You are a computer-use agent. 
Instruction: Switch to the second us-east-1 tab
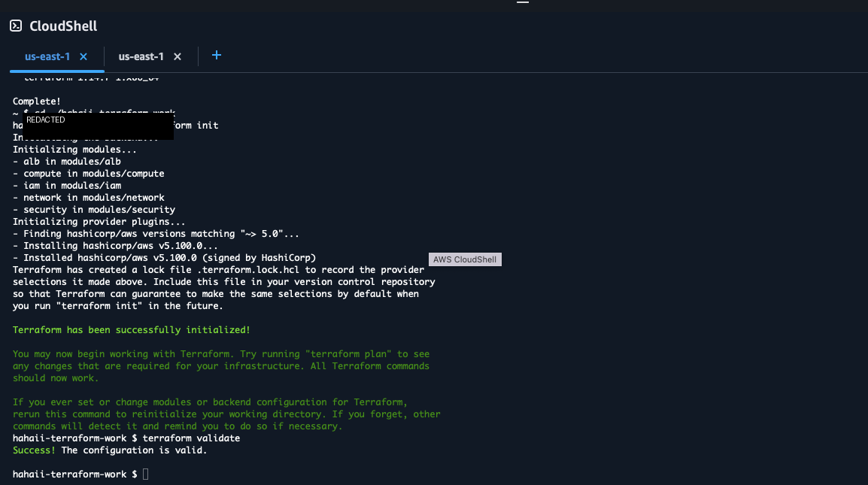(141, 56)
